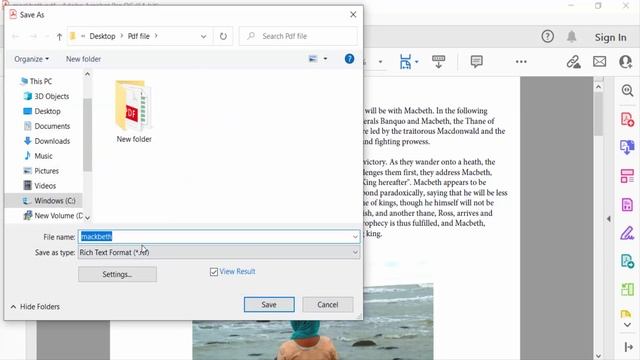Select Desktop in the address breadcrumb

point(102,36)
